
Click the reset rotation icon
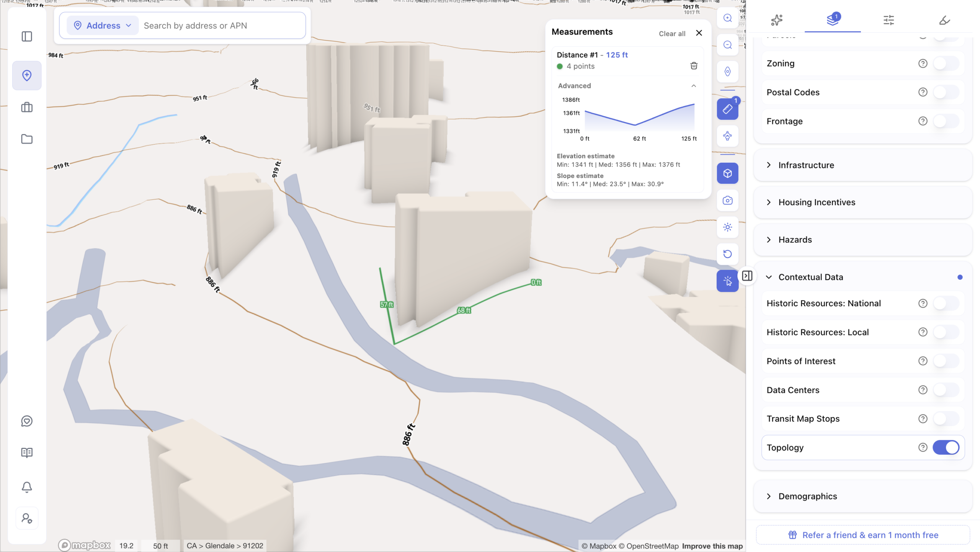click(727, 254)
